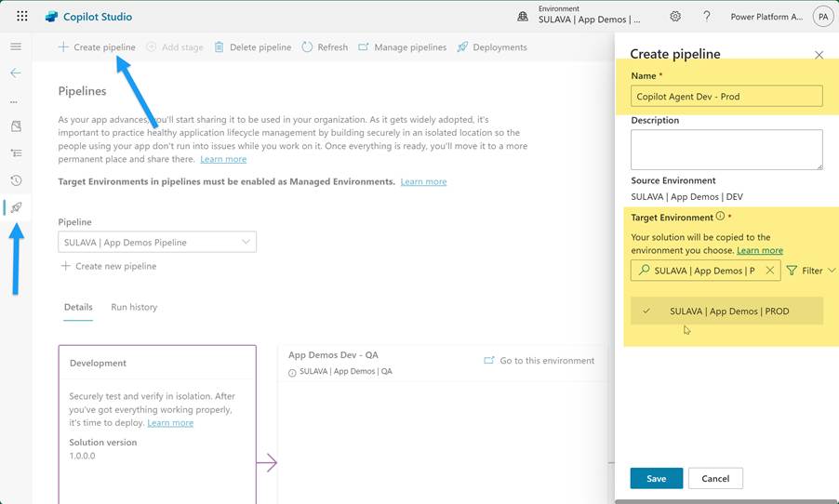The height and width of the screenshot is (504, 839).
Task: Click the PA account avatar
Action: (x=822, y=17)
